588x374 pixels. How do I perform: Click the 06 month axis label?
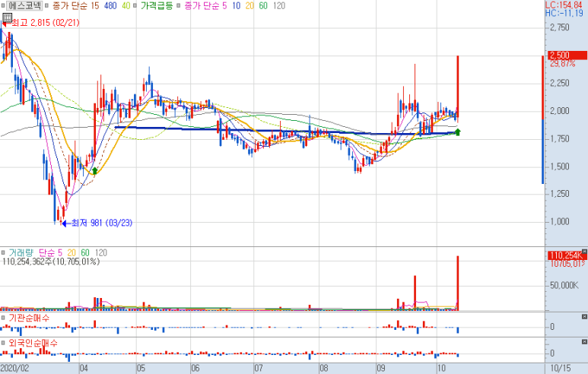195,368
